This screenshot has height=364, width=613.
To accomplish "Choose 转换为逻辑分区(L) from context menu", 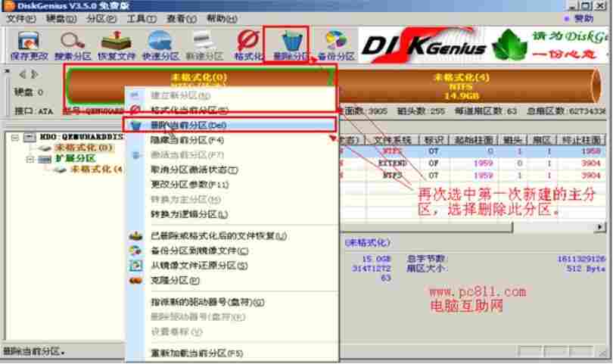I will (232, 214).
